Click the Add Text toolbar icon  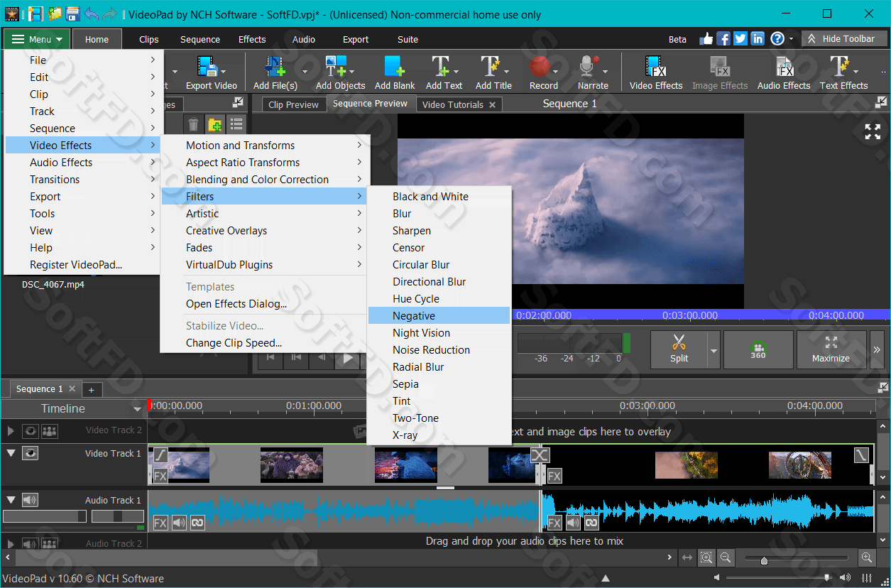tap(440, 67)
